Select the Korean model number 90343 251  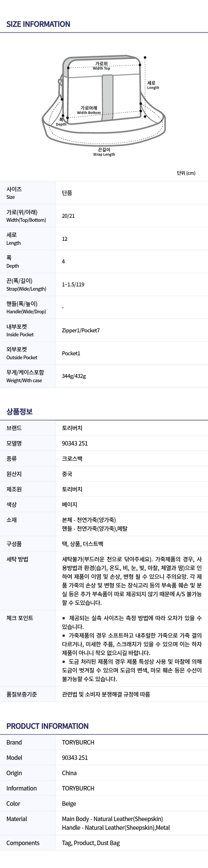click(75, 443)
